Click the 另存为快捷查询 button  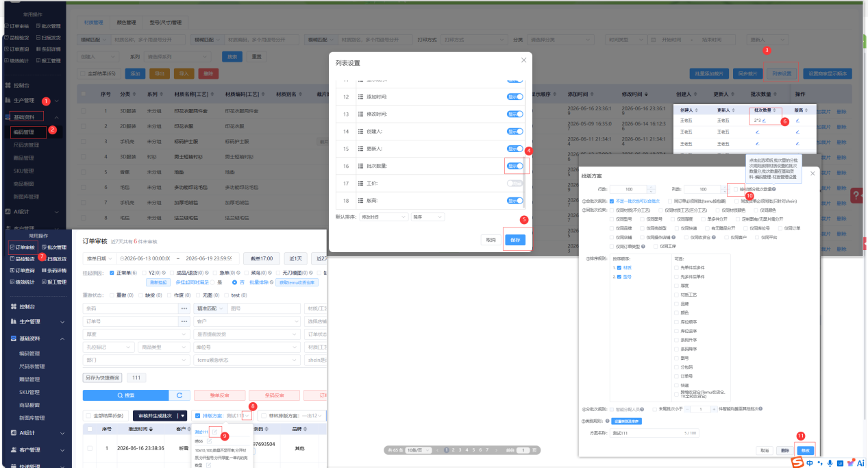(103, 378)
